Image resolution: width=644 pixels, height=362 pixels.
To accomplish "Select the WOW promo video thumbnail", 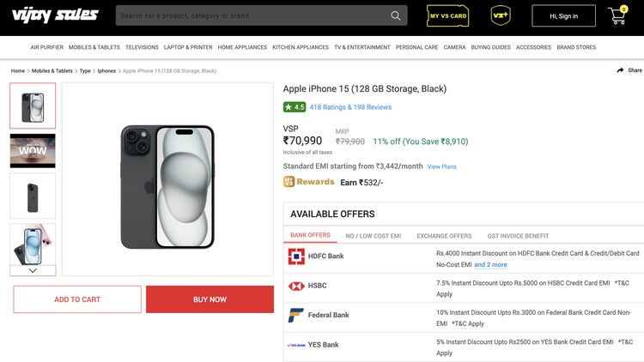I will click(x=33, y=151).
